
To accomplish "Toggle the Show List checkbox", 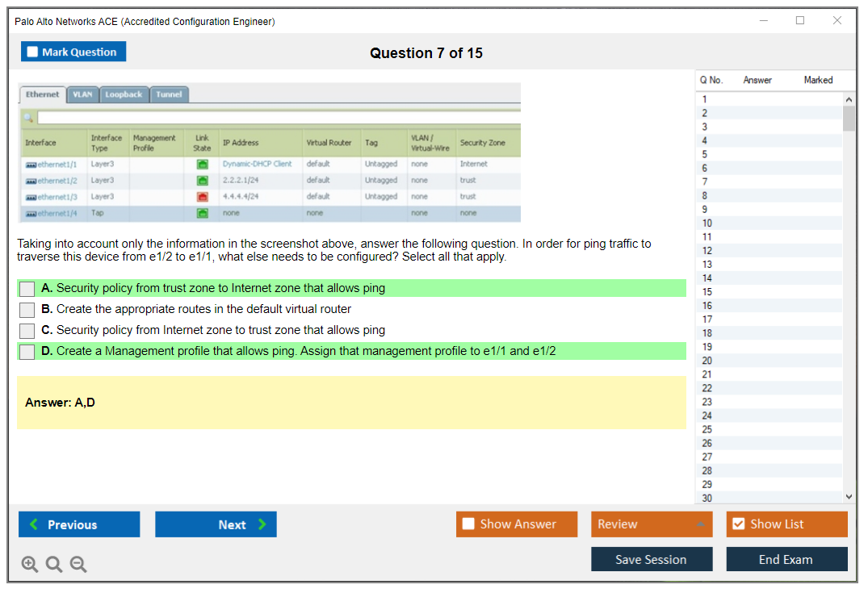I will (738, 524).
